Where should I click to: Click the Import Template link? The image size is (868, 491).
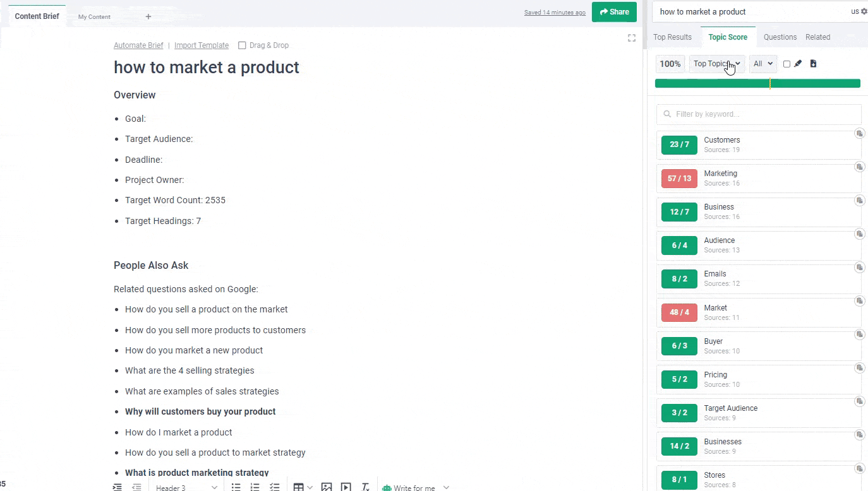202,45
